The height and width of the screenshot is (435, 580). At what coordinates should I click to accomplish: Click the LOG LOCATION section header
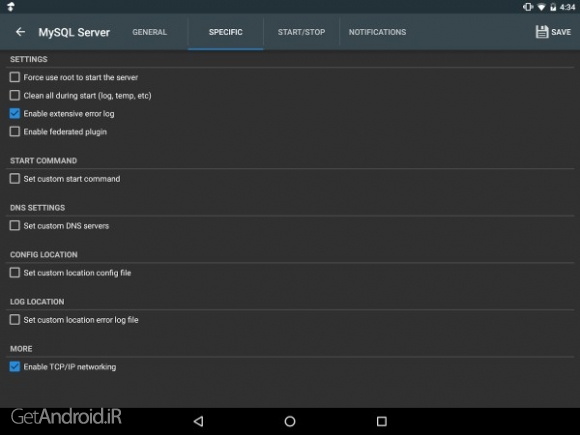click(x=37, y=301)
